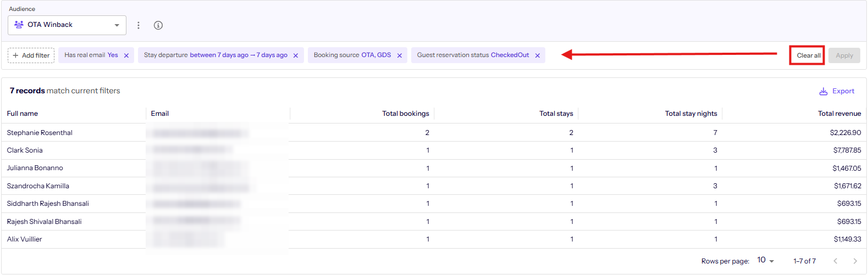Open the Rows per page dropdown
The height and width of the screenshot is (275, 868).
coord(765,261)
